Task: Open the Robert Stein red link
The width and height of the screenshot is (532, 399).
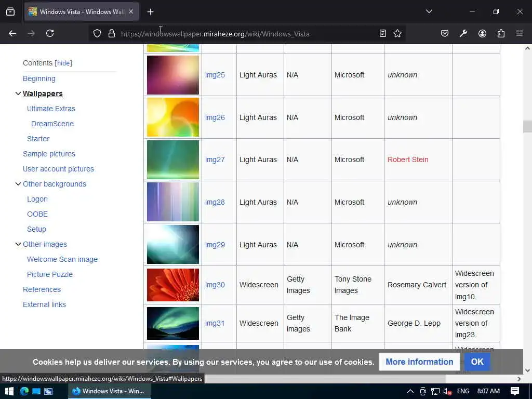Action: pyautogui.click(x=408, y=159)
